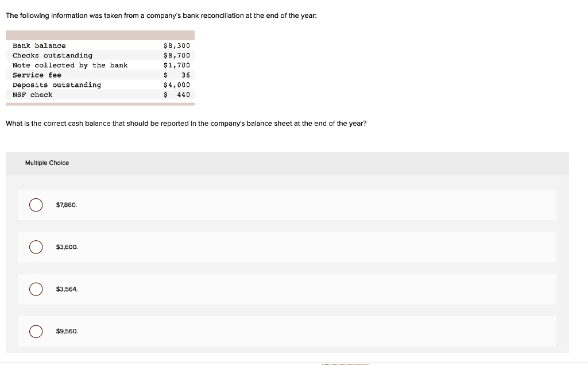Image resolution: width=588 pixels, height=365 pixels.
Task: Select the Checks outstanding row
Action: [100, 55]
